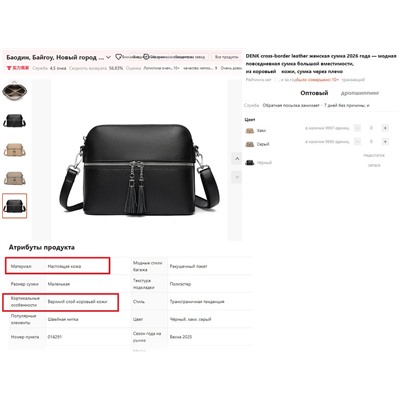
Task: Click the Серый quantity input field
Action: [371, 141]
